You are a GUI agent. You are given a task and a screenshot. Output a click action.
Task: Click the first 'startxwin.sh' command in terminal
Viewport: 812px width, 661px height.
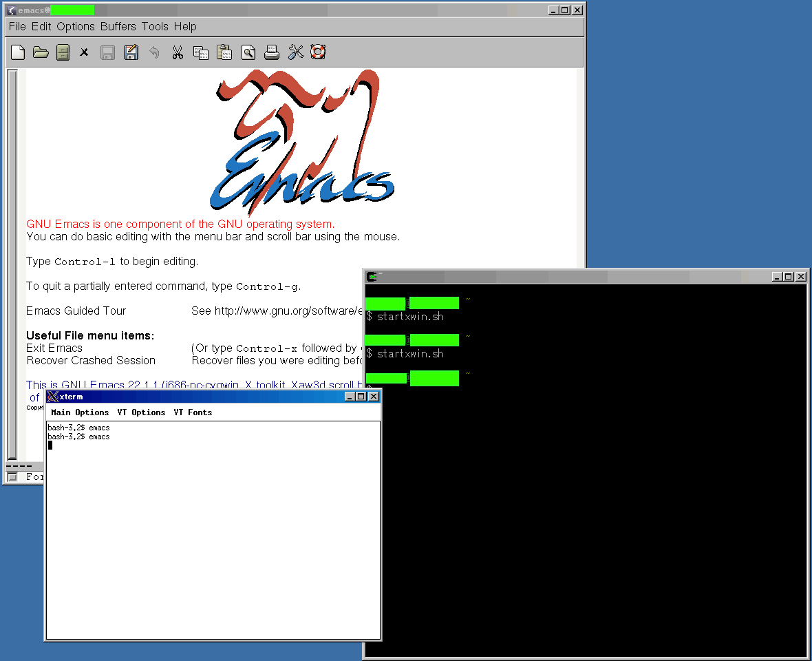[410, 317]
